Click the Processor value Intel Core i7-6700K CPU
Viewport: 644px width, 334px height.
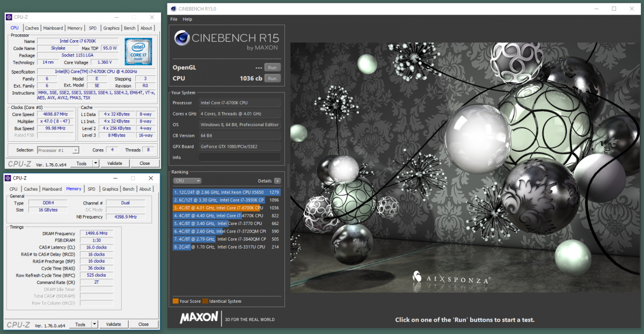(239, 103)
